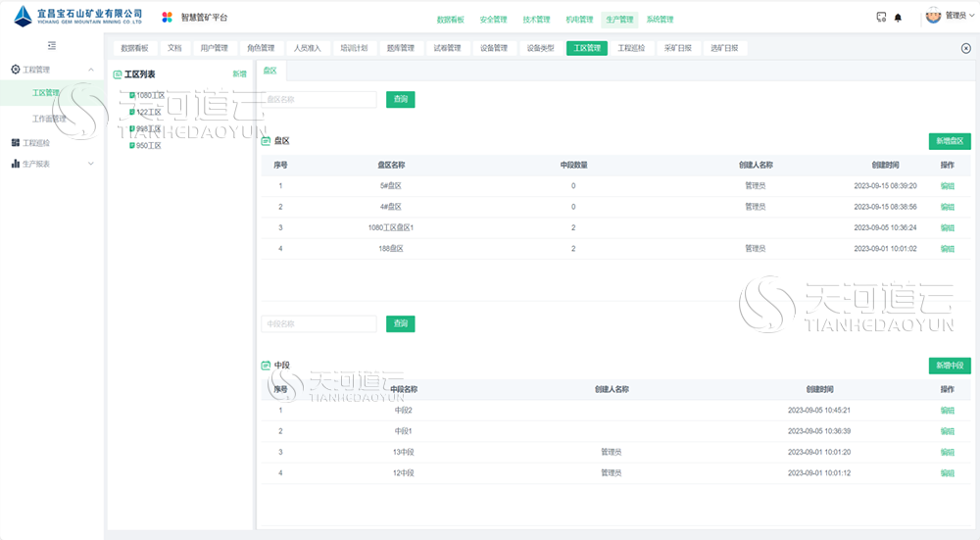Collapse the 工程管理 sidebar group
This screenshot has width=980, height=540.
(90, 70)
